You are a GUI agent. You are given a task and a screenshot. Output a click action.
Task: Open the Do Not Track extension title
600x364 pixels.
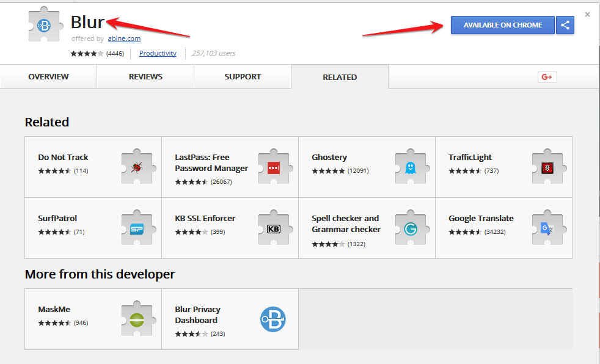(x=63, y=157)
